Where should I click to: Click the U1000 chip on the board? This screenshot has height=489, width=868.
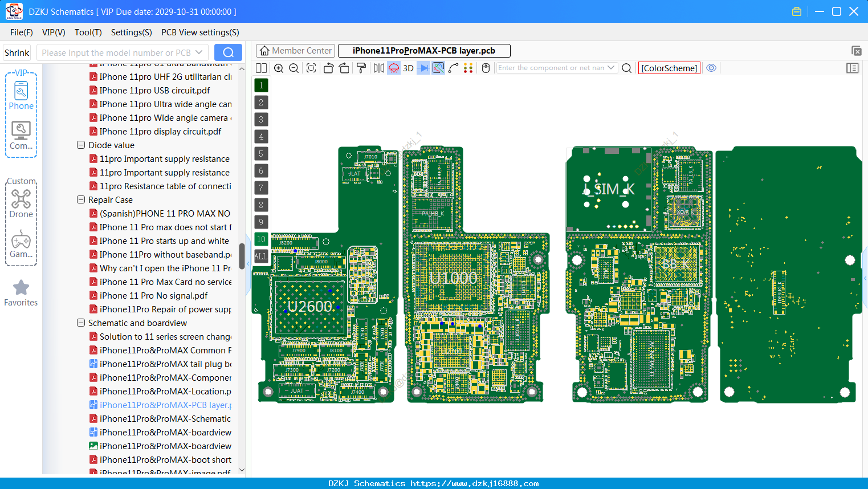click(x=453, y=278)
